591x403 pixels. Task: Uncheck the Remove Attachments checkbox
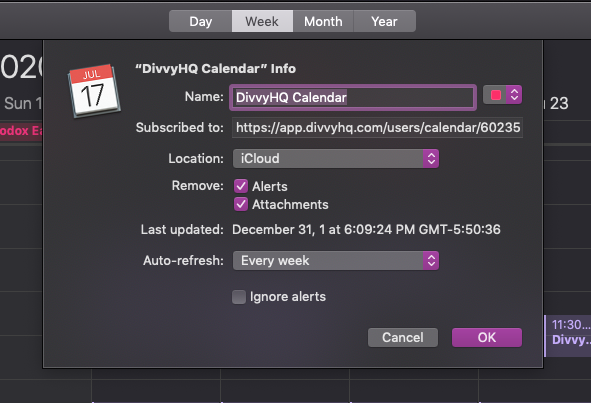pos(241,204)
